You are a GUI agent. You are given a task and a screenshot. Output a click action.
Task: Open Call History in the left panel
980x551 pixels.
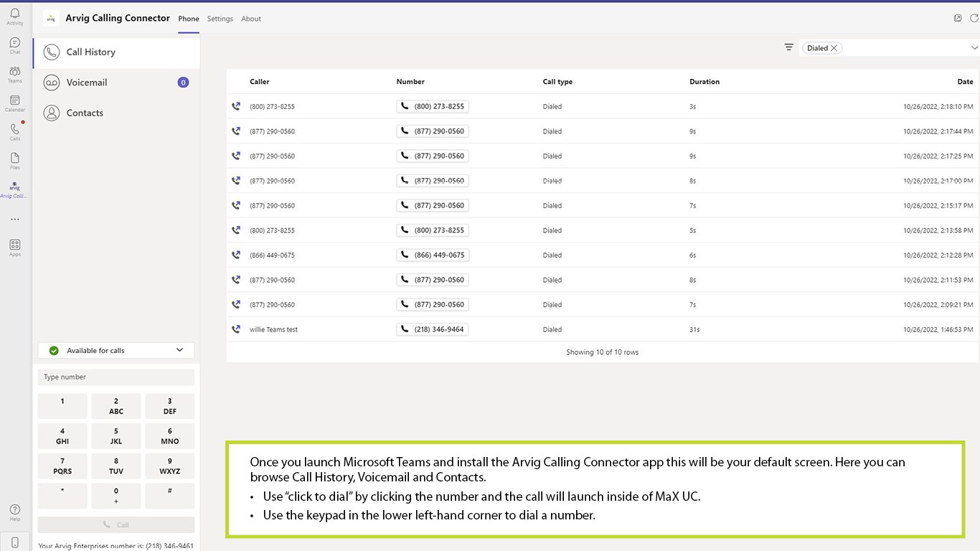(116, 52)
